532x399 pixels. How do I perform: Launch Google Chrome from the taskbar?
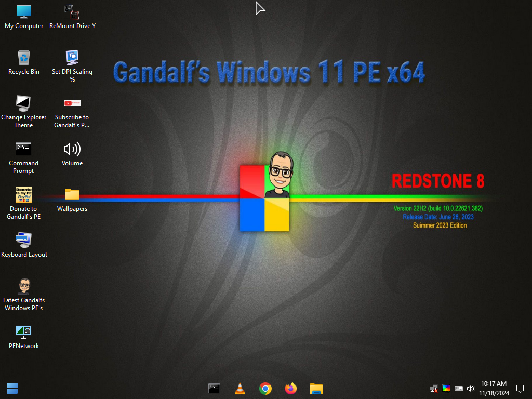265,389
